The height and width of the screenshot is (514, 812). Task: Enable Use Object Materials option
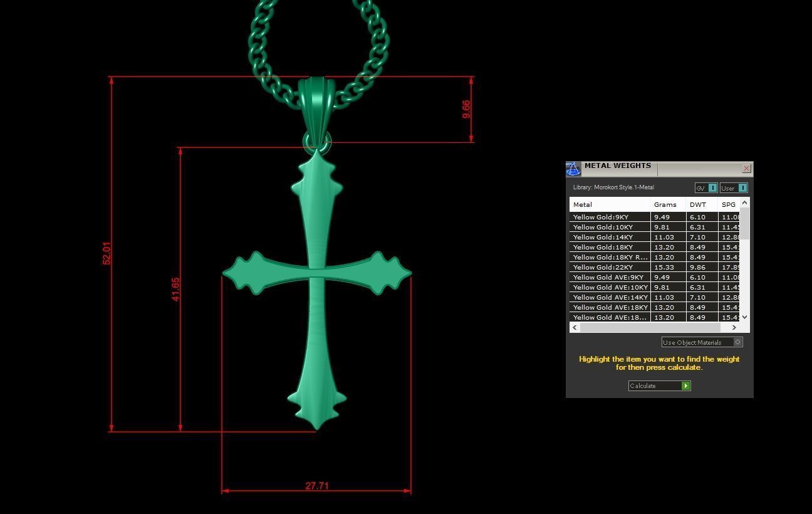click(702, 342)
